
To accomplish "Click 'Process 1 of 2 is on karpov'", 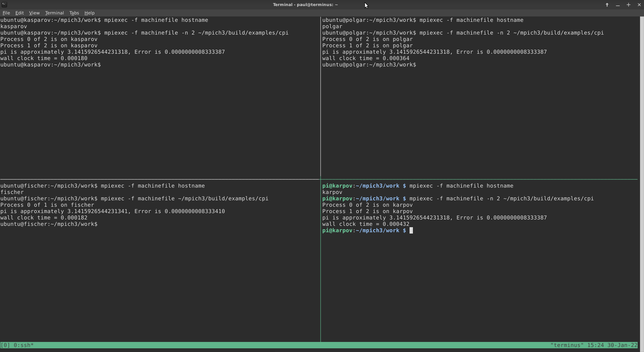I will pyautogui.click(x=368, y=211).
